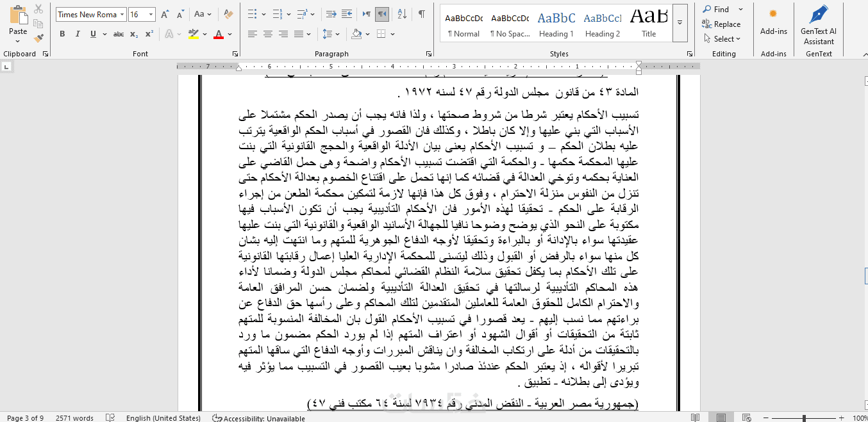Click English (United States) language status
This screenshot has width=868, height=422.
pos(163,418)
